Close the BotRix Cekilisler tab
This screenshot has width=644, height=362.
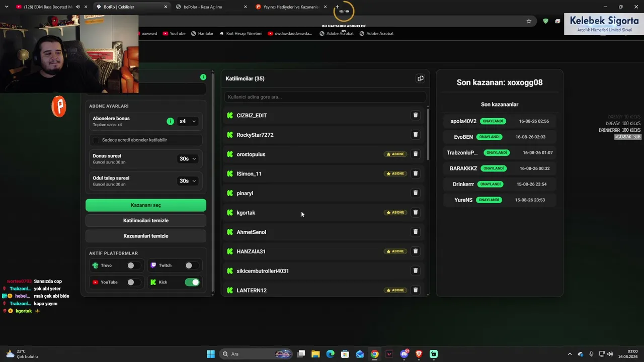[166, 7]
